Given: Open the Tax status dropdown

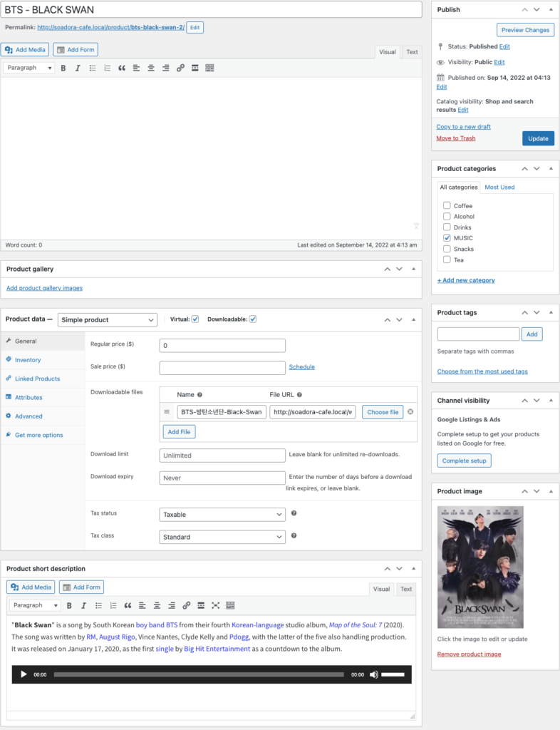Looking at the screenshot, I should coord(222,515).
